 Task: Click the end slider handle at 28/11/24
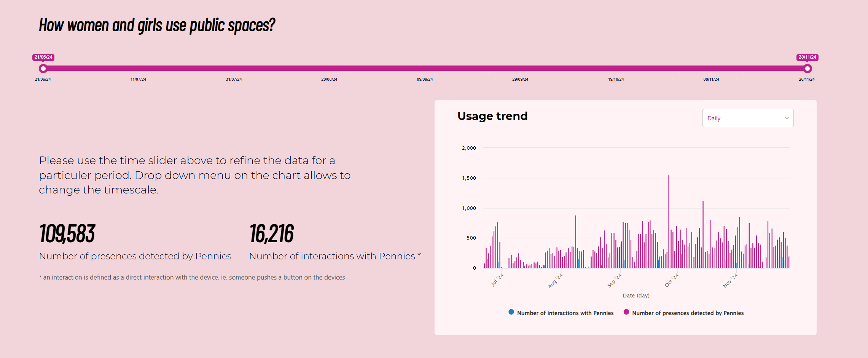807,69
